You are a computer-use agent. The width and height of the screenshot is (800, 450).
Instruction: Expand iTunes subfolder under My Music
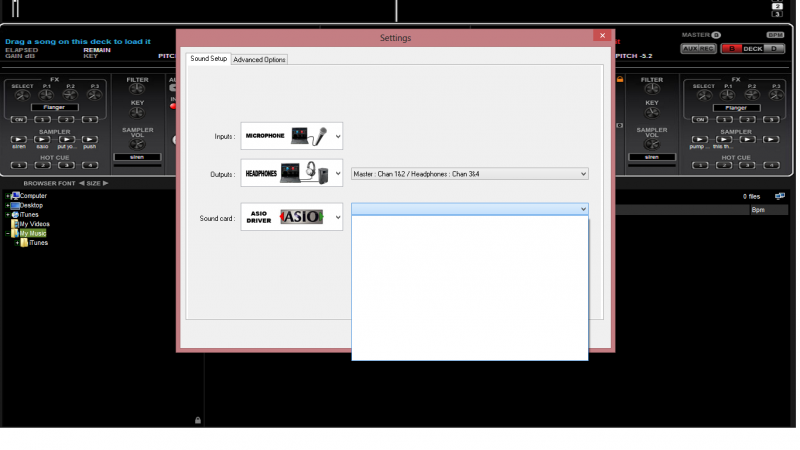[17, 243]
